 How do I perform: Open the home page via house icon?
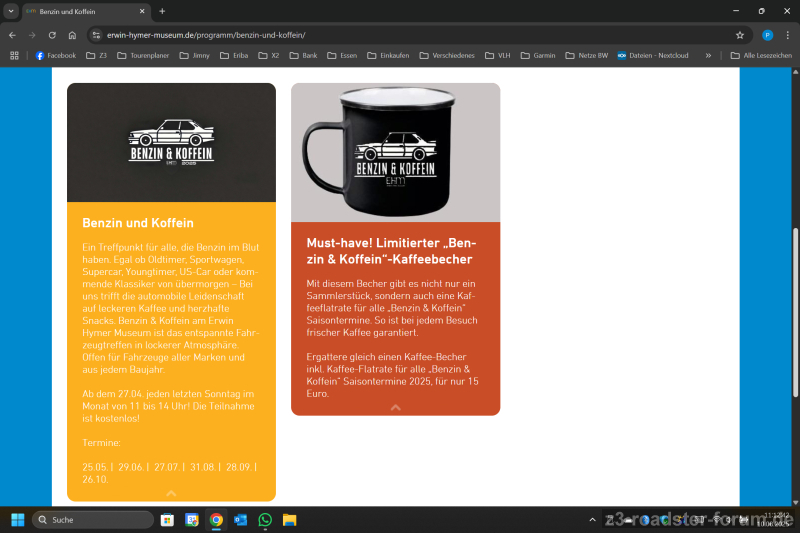[x=72, y=35]
